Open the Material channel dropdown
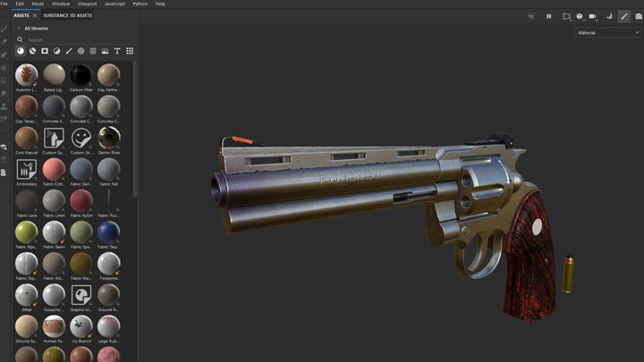This screenshot has width=644, height=362. [x=608, y=32]
